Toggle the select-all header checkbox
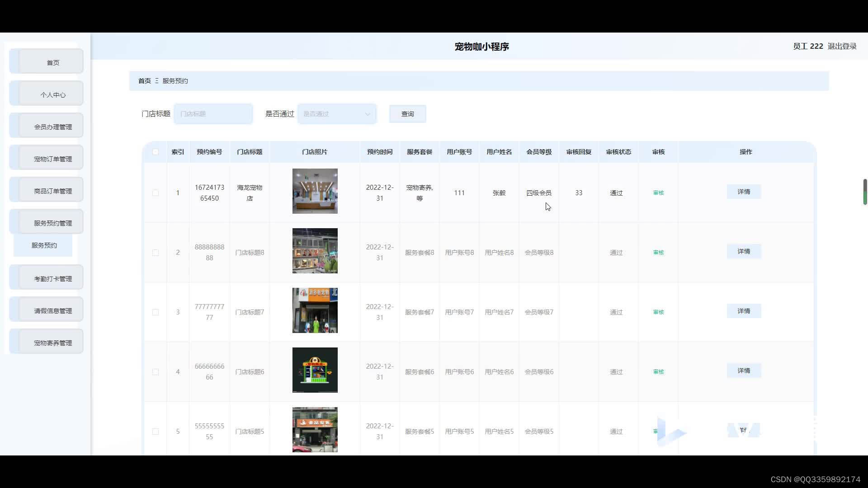This screenshot has width=868, height=488. click(x=156, y=152)
